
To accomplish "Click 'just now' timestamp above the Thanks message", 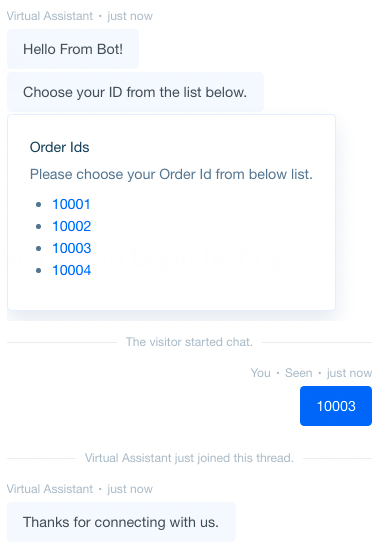I will [x=130, y=489].
